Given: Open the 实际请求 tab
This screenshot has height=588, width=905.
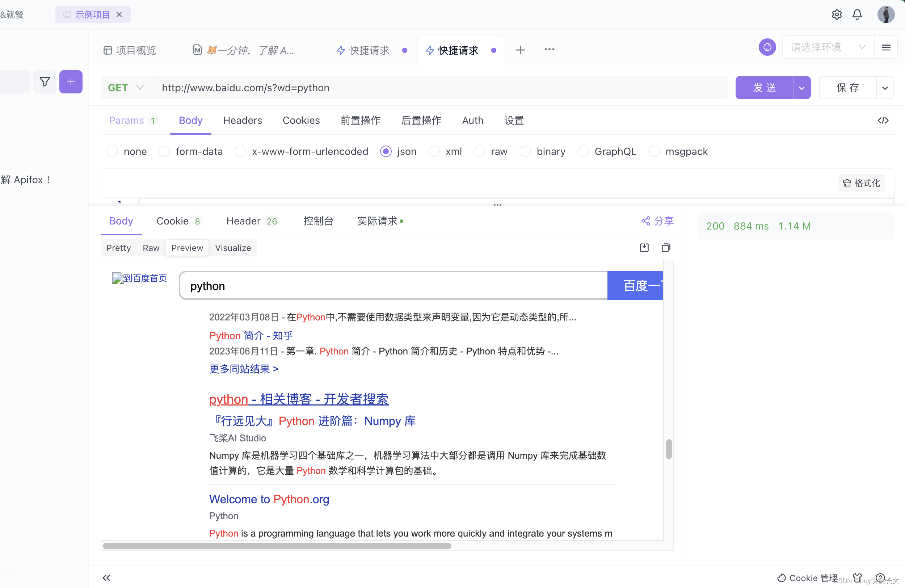Looking at the screenshot, I should click(x=380, y=221).
